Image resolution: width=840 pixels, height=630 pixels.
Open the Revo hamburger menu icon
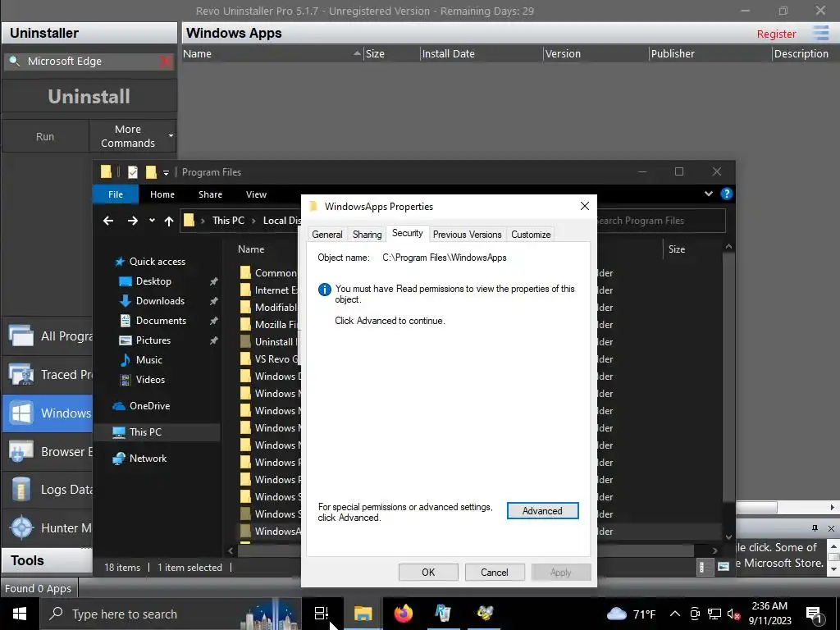coord(820,33)
